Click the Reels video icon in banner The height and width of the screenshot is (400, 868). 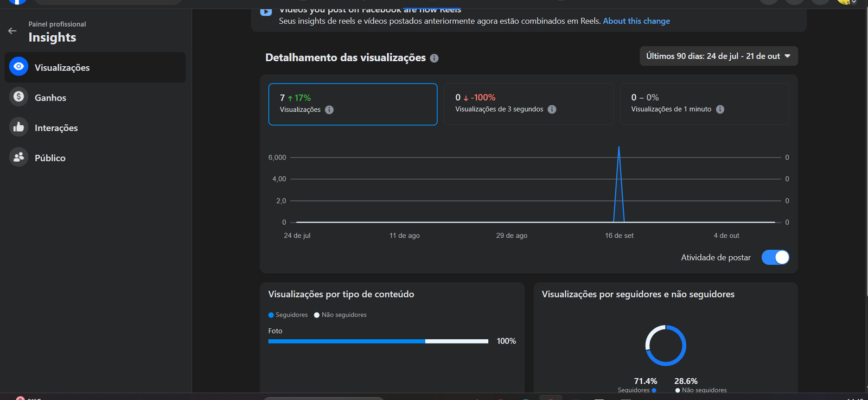tap(266, 11)
